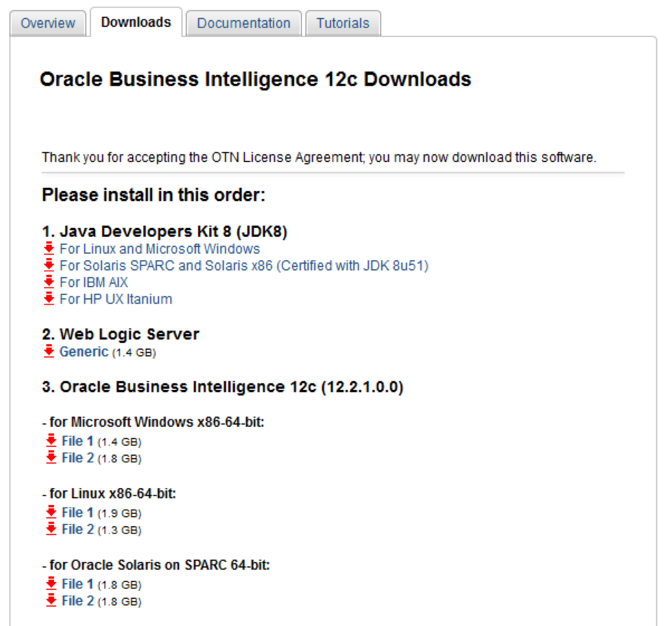Click download arrow beside For Linux and Microsoft Windows
The image size is (672, 626).
49,248
